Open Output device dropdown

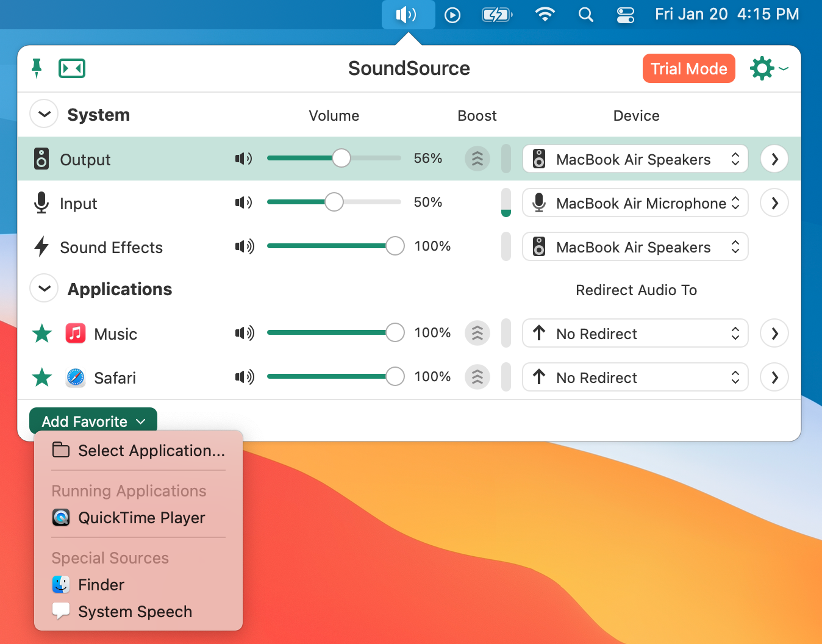pyautogui.click(x=635, y=159)
